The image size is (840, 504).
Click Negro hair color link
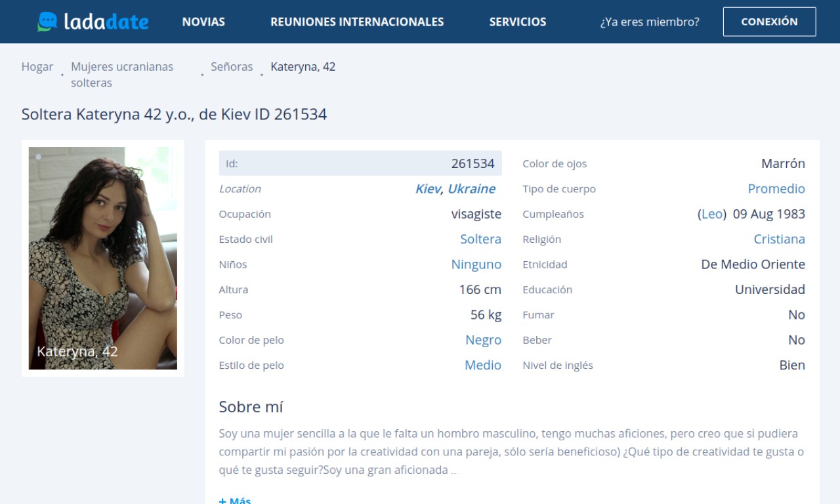point(483,340)
